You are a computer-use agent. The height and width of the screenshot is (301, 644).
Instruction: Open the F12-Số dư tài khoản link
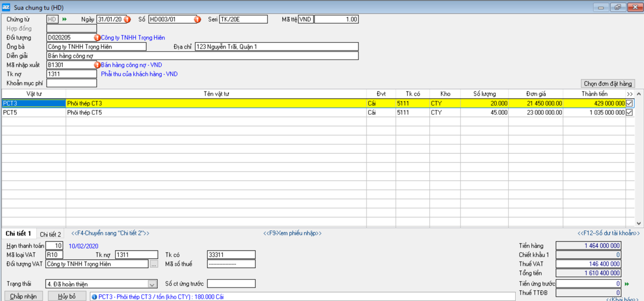click(x=608, y=233)
